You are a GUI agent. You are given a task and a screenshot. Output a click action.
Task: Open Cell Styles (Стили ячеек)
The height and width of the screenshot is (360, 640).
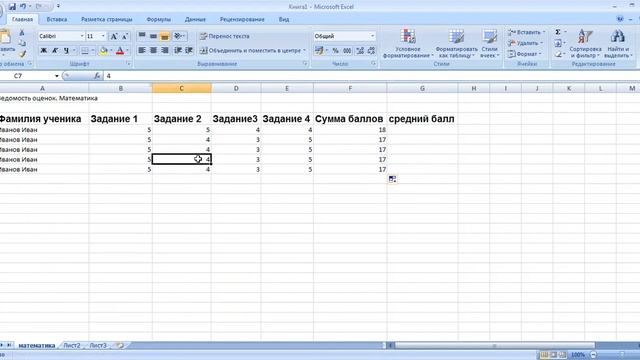click(489, 43)
